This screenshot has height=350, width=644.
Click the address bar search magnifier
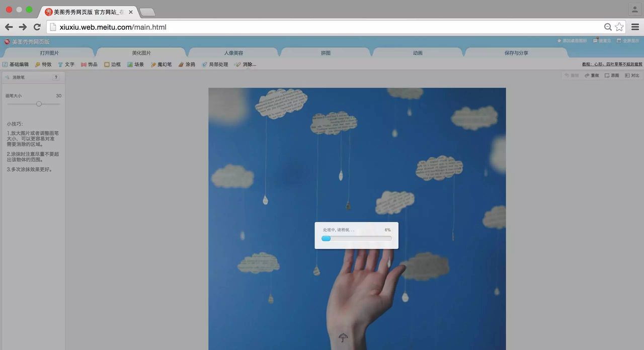[608, 27]
